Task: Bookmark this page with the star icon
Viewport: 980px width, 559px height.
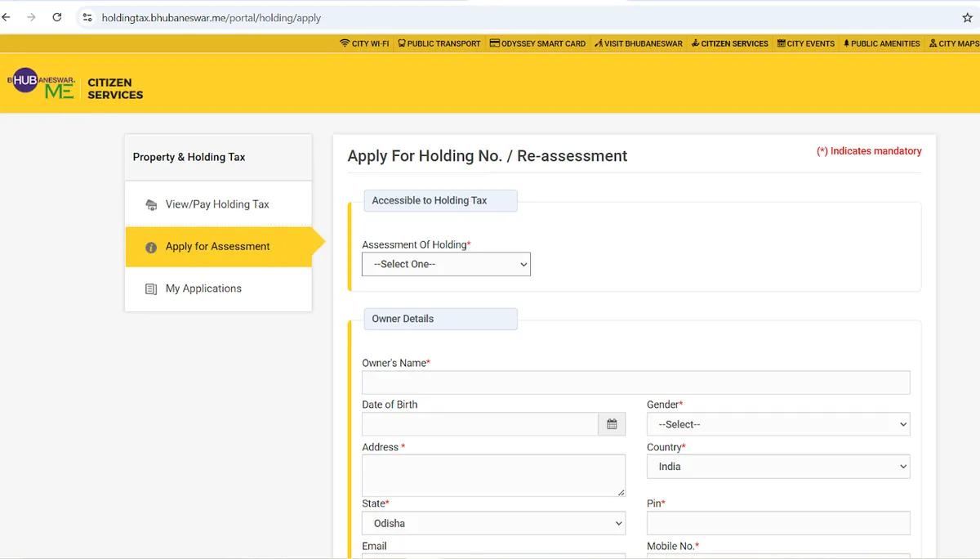Action: click(967, 17)
